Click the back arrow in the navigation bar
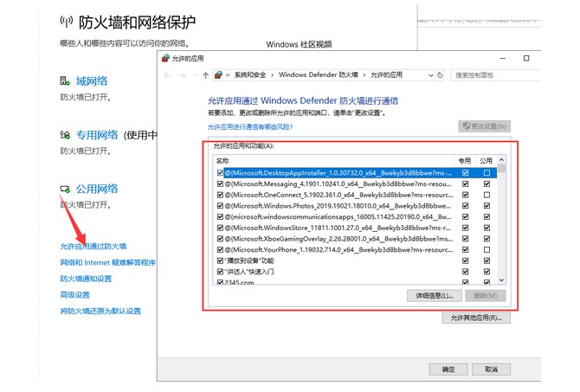This screenshot has height=392, width=580. [x=166, y=75]
